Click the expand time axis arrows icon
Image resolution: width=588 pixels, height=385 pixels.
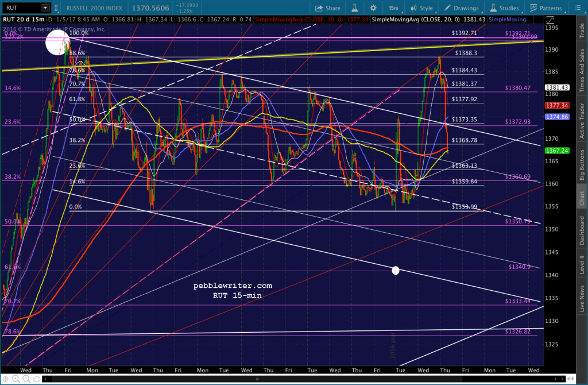click(x=571, y=379)
